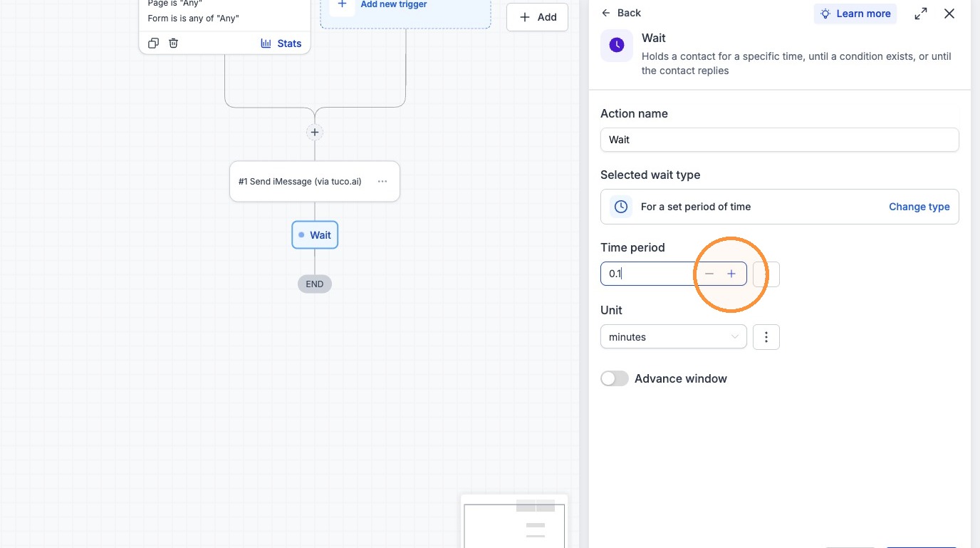The image size is (980, 548).
Task: Close the Wait settings panel
Action: 949,14
